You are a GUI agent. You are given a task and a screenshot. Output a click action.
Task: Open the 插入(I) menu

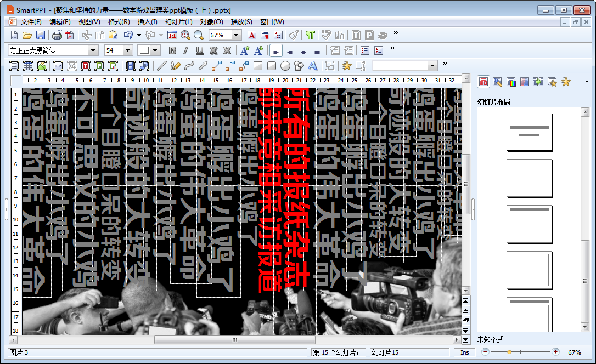(147, 22)
